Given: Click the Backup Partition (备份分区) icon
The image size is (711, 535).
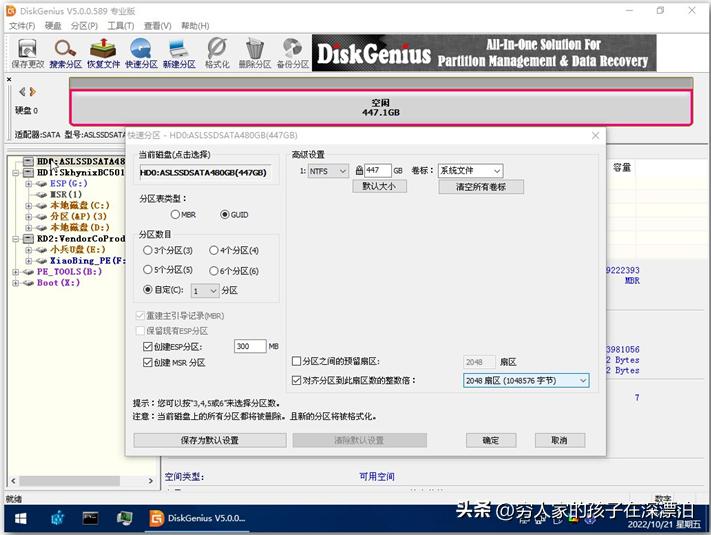Looking at the screenshot, I should point(293,54).
